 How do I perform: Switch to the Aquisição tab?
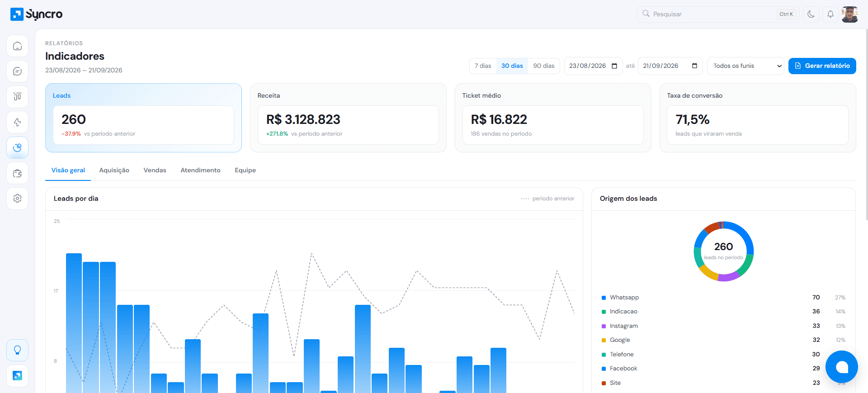[x=114, y=170]
